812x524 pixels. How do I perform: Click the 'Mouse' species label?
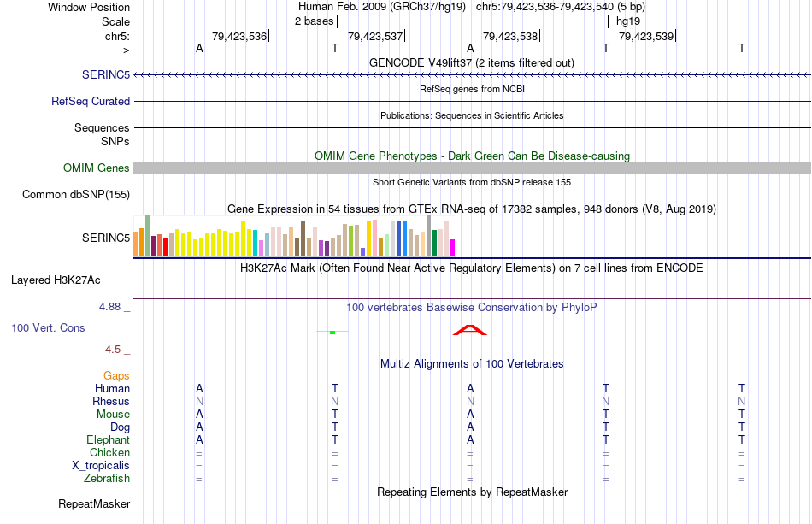113,415
